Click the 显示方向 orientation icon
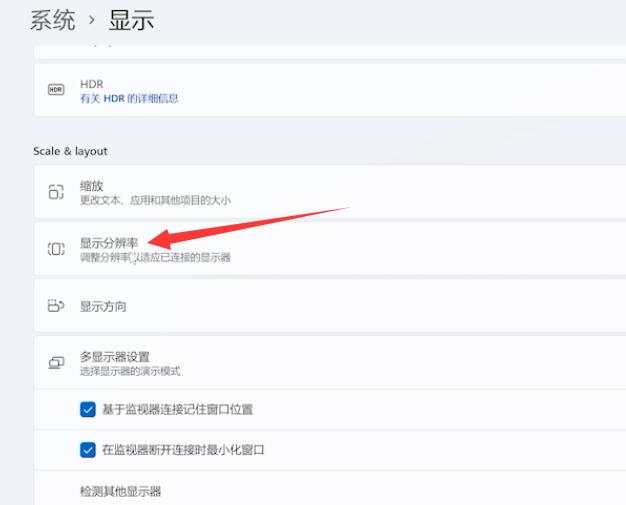This screenshot has width=626, height=505. pos(56,306)
